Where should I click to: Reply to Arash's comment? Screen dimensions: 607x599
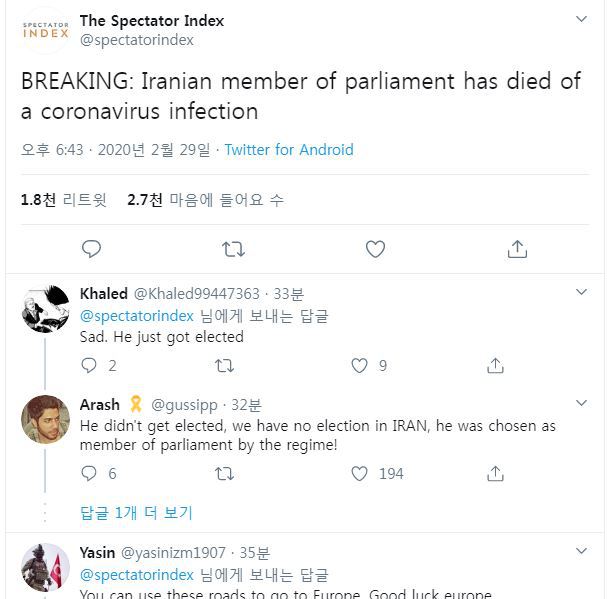pyautogui.click(x=90, y=473)
